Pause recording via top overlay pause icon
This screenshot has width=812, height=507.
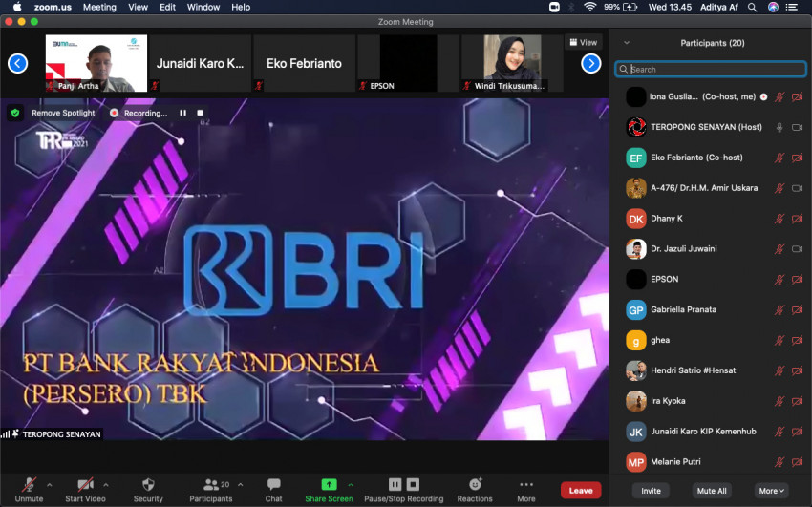pyautogui.click(x=182, y=113)
